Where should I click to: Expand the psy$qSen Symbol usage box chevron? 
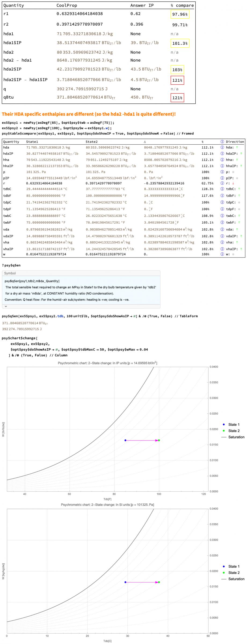pos(6,306)
